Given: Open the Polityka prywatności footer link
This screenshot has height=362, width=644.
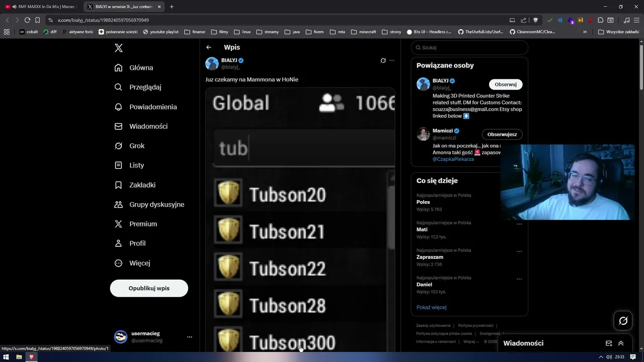Looking at the screenshot, I should 475,325.
